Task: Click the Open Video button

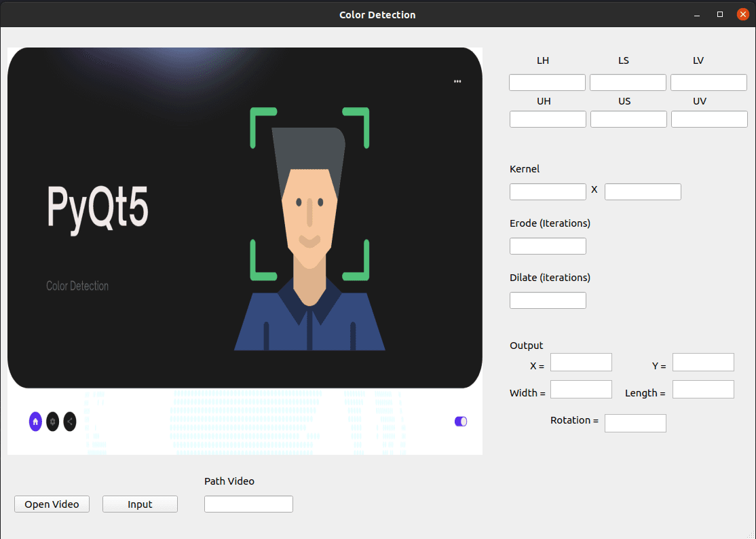Action: (x=52, y=504)
